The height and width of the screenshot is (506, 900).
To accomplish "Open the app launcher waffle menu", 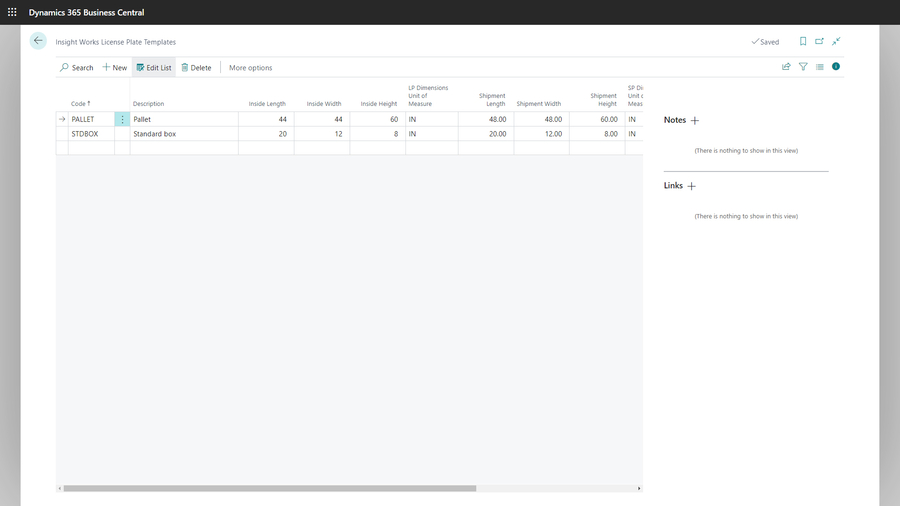I will [x=12, y=12].
